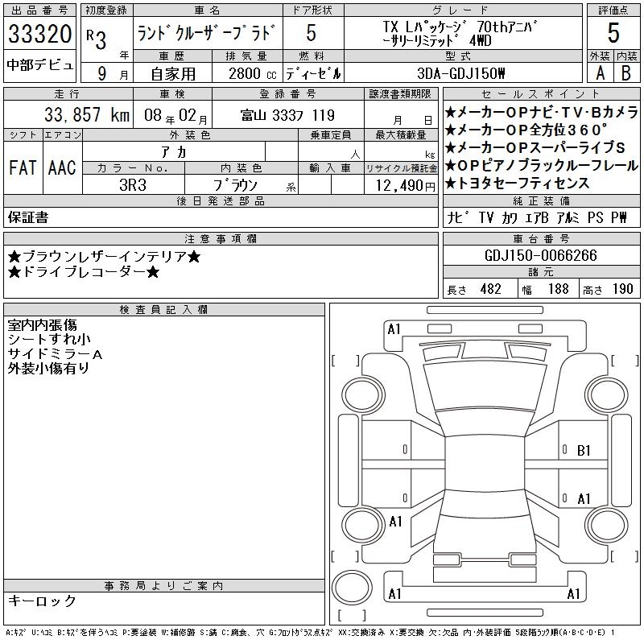Select inspector note サイドミラーA

(x=55, y=354)
